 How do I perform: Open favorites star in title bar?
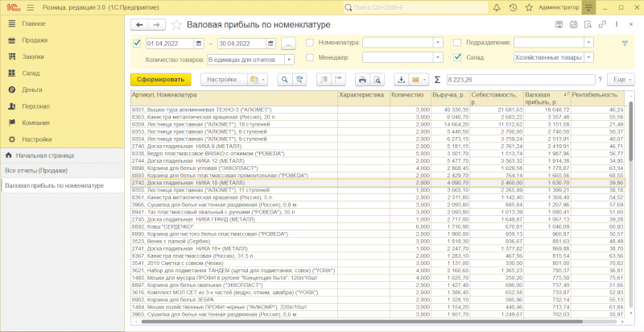(529, 7)
